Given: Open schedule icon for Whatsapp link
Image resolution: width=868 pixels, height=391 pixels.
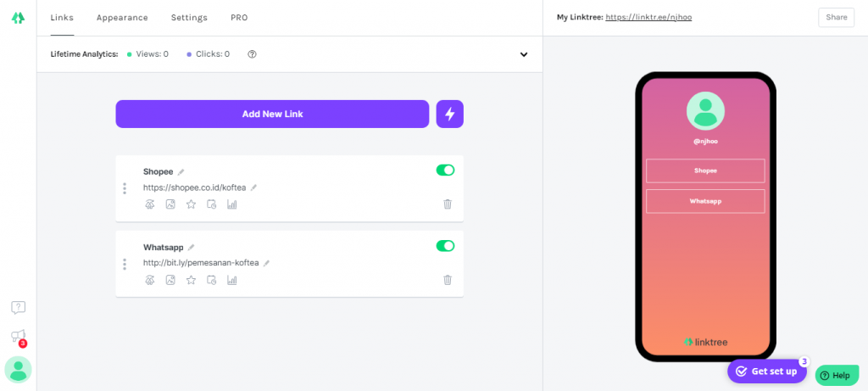Looking at the screenshot, I should (x=211, y=280).
